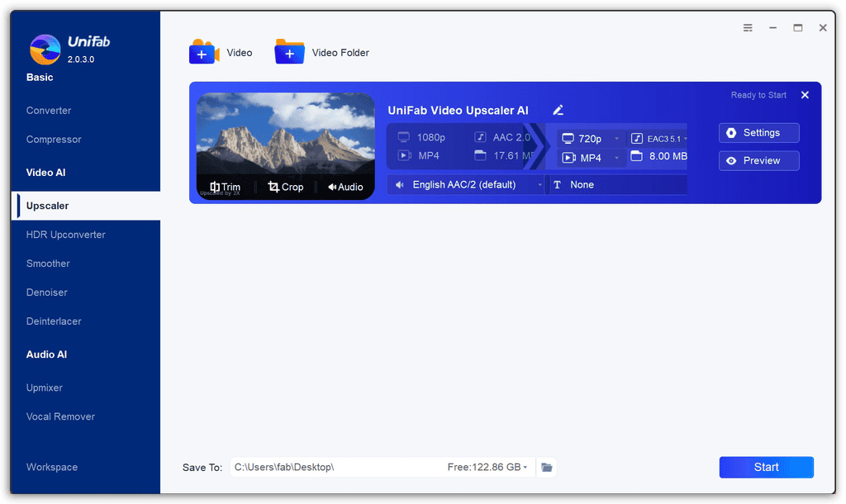The image size is (846, 504).
Task: Open the MP4 output format dropdown
Action: click(x=591, y=158)
